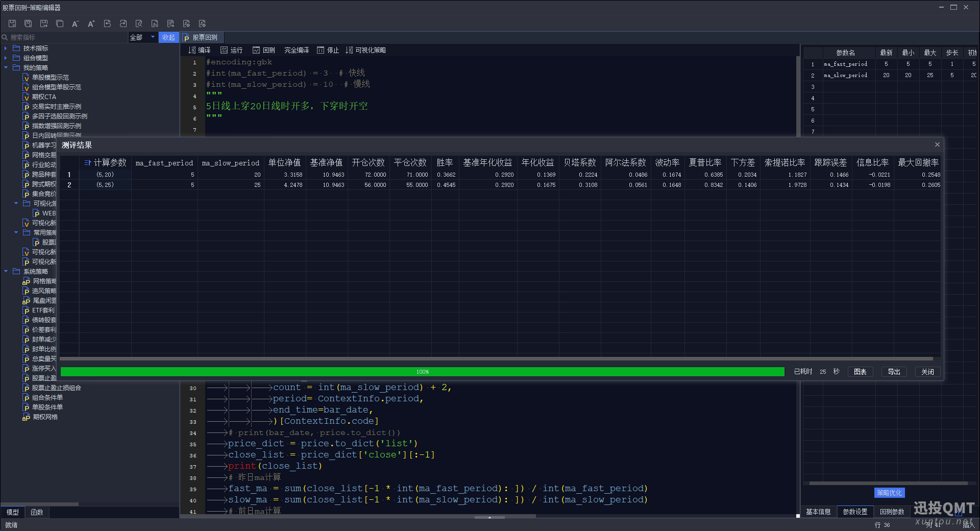Click the Undo toolbar icon

point(107,23)
